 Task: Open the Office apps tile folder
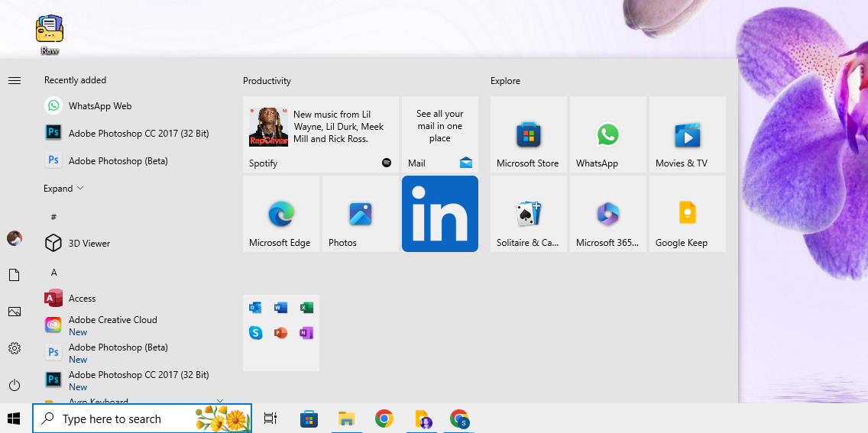click(x=280, y=333)
